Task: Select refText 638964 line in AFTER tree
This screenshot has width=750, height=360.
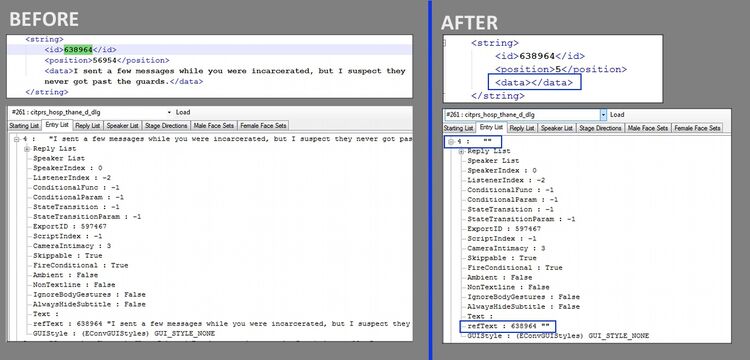Action: [508, 326]
